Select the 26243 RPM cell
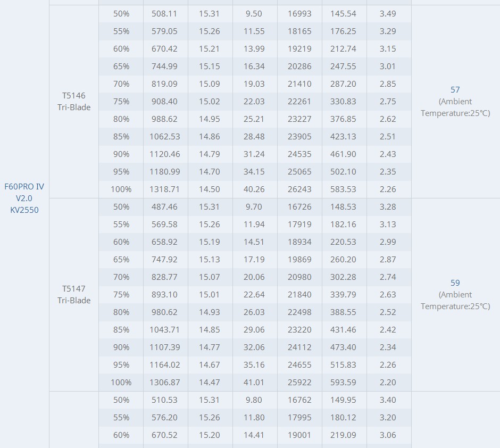Image resolution: width=500 pixels, height=448 pixels. click(x=299, y=189)
